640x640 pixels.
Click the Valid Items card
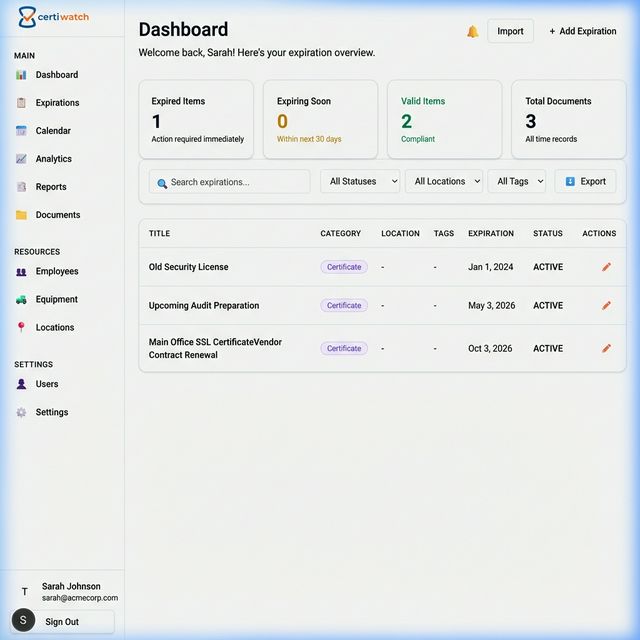tap(444, 120)
